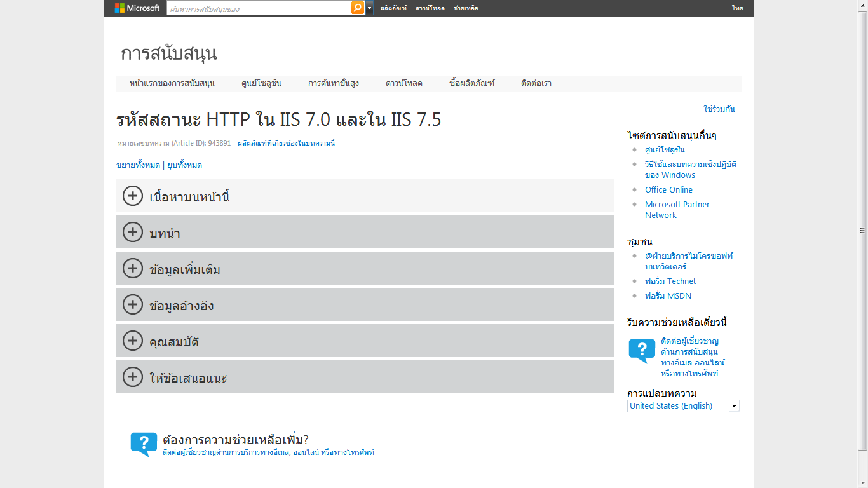
Task: Open Microsoft Partner Network link
Action: (x=677, y=210)
